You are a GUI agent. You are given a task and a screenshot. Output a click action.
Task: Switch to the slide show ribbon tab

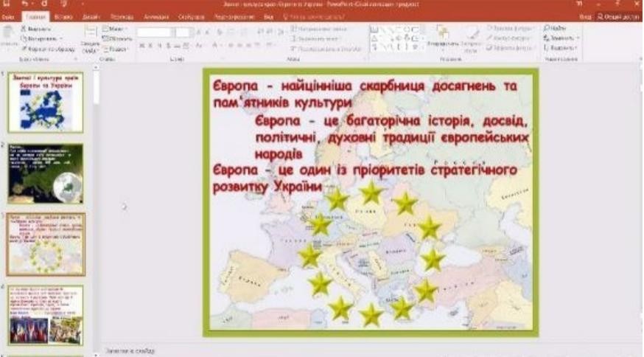point(192,17)
